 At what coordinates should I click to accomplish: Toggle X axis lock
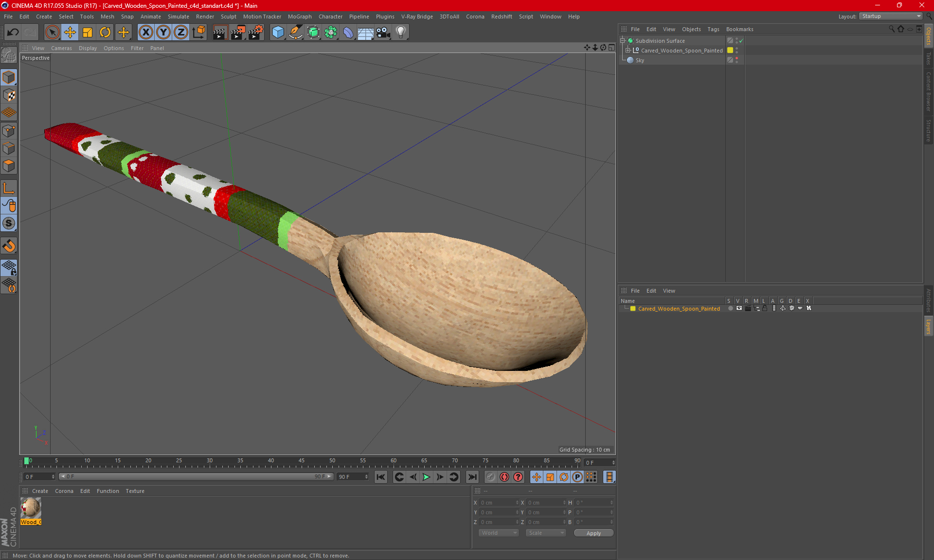point(145,33)
